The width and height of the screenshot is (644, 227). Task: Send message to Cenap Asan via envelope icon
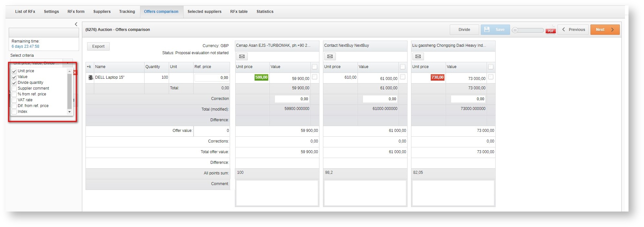(x=242, y=56)
